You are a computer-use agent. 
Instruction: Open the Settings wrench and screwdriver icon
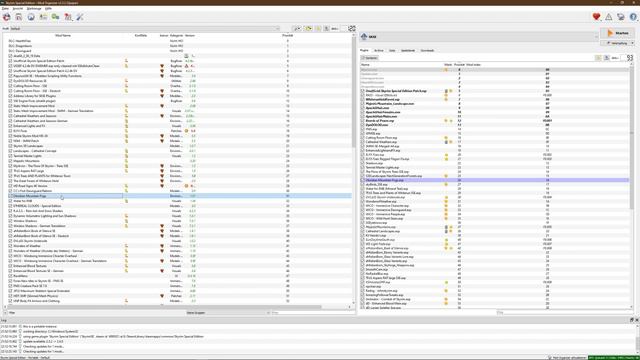(x=80, y=17)
